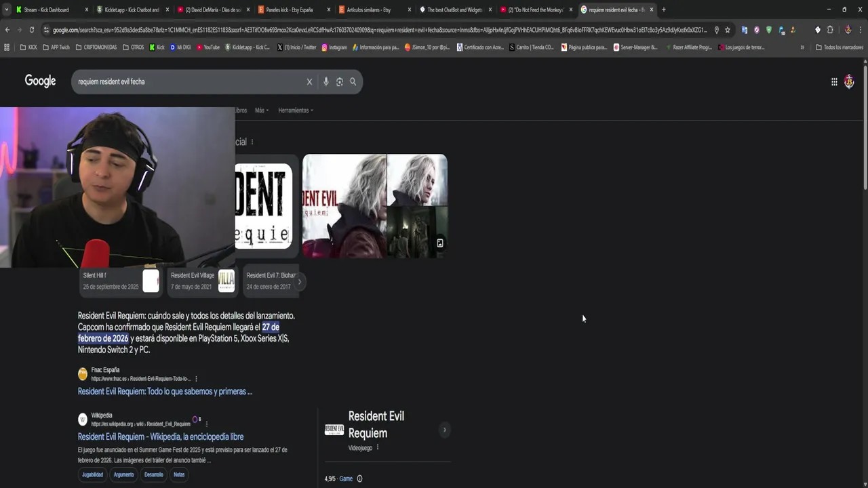
Task: Open the Razer Affiliate Program bookmark
Action: pyautogui.click(x=688, y=47)
